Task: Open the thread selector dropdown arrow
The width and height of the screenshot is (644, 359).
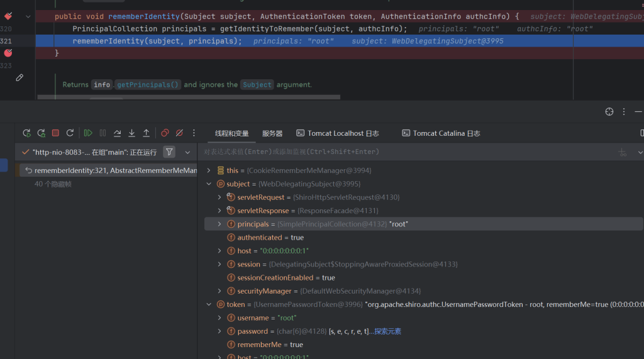Action: pos(187,152)
